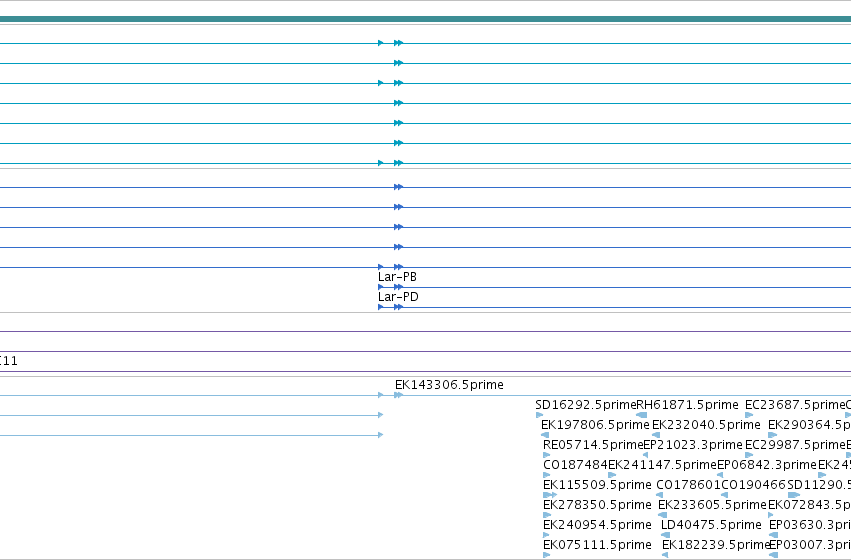851x560 pixels.
Task: Choose the EK240954.5prime label
Action: [597, 525]
